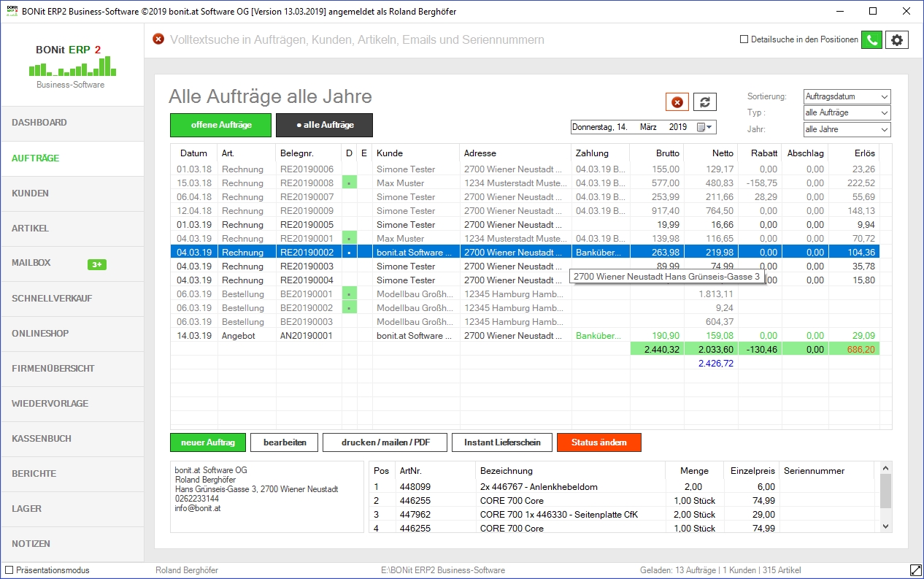The width and height of the screenshot is (924, 579).
Task: Open Lager in the sidebar
Action: coord(72,509)
